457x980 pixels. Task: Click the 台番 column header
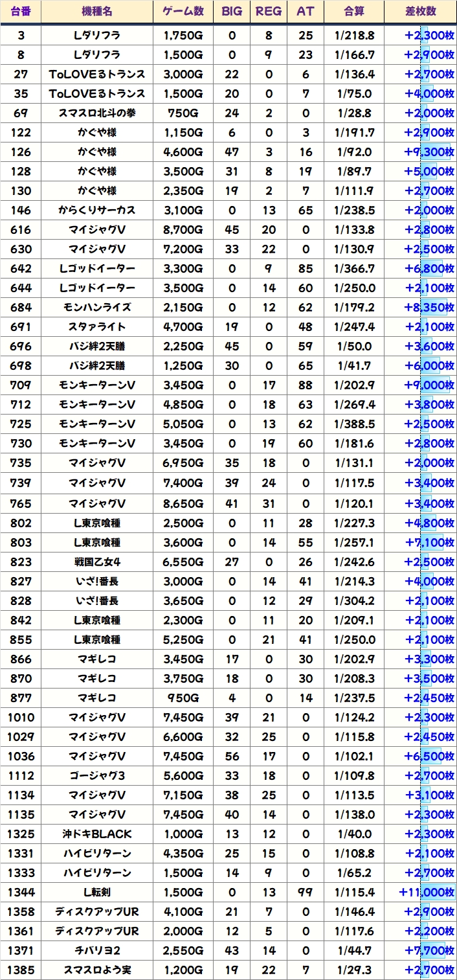(21, 12)
